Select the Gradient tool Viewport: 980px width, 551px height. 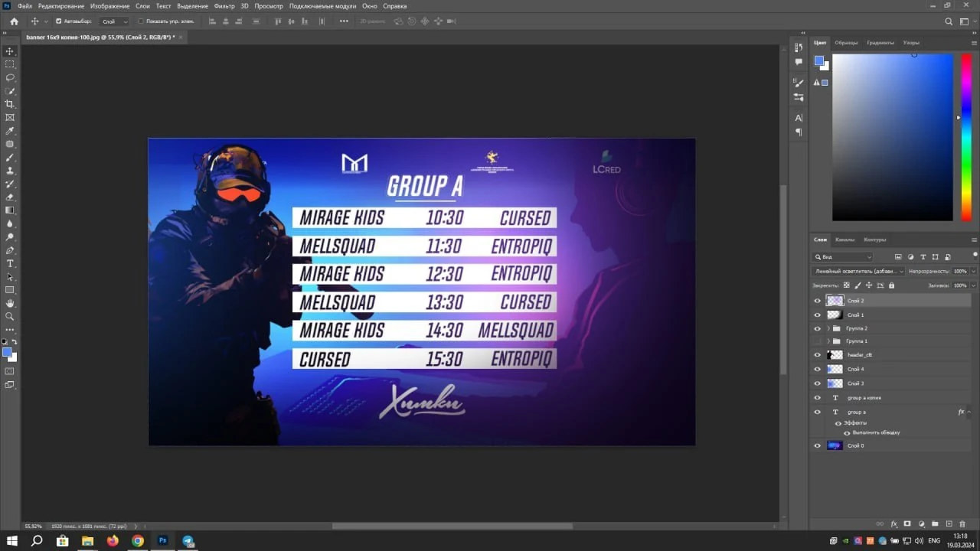click(x=10, y=210)
